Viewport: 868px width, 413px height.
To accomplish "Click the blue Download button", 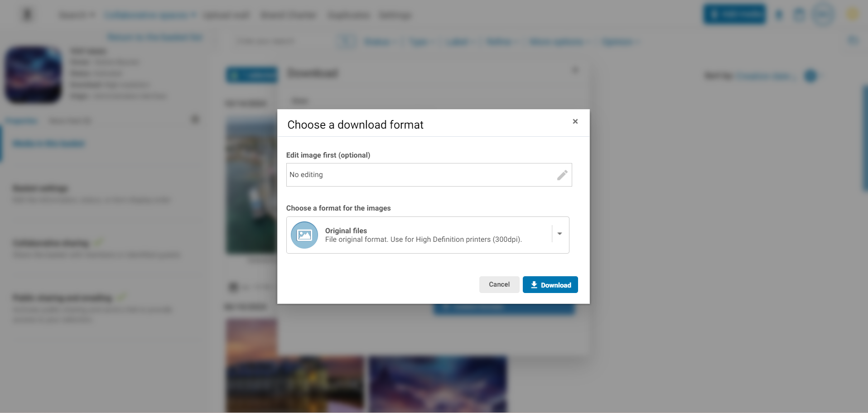I will pos(550,284).
